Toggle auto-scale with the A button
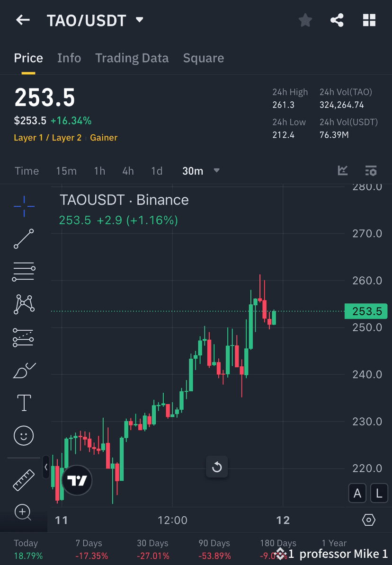 coord(357,493)
